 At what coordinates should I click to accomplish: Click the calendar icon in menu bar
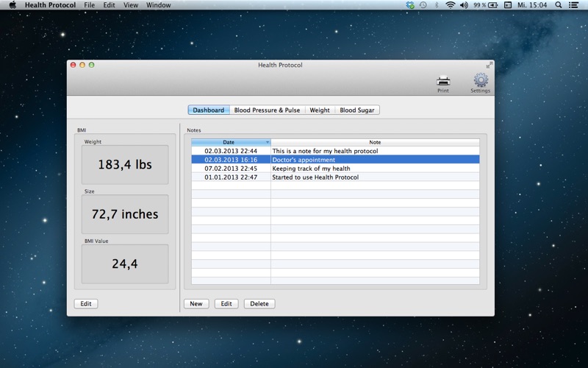pos(508,5)
